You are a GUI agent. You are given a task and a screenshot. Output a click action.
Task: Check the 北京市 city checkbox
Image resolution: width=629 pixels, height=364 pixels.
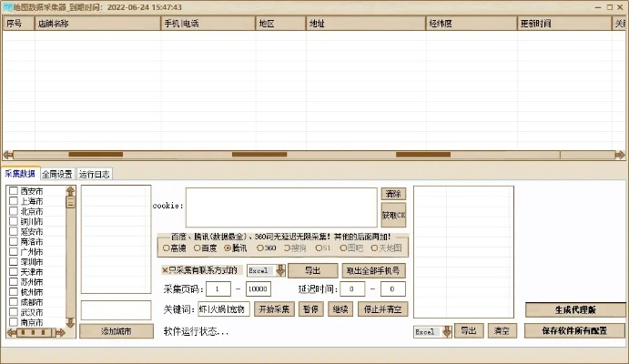pyautogui.click(x=14, y=212)
